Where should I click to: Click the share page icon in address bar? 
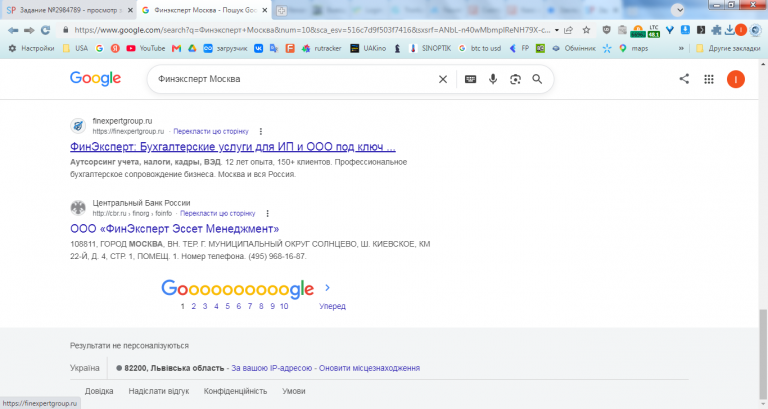569,30
